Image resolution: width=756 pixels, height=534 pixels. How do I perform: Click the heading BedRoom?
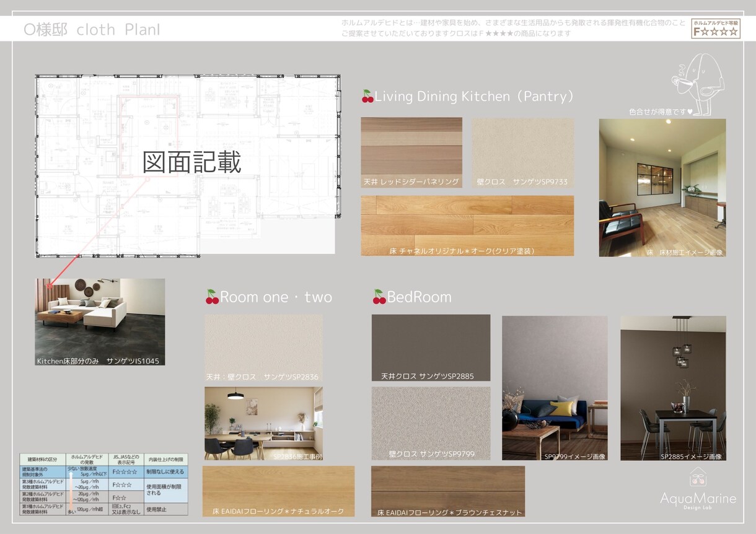tap(420, 297)
